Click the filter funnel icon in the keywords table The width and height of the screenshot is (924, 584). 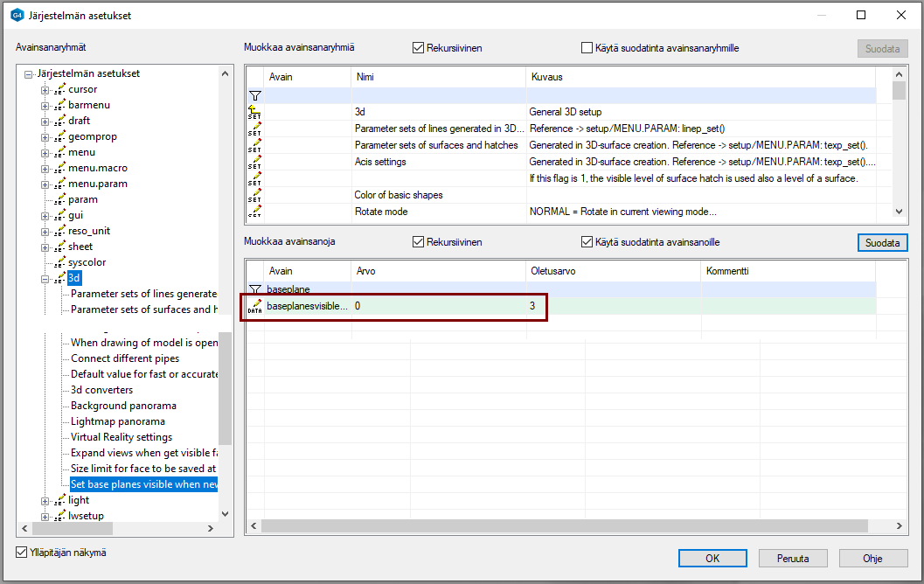[255, 289]
